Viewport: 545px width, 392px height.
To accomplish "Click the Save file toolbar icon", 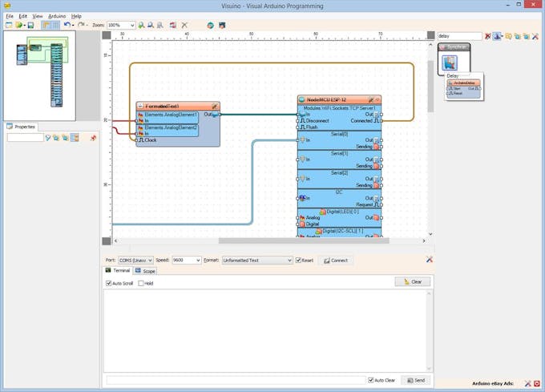I will (x=30, y=26).
